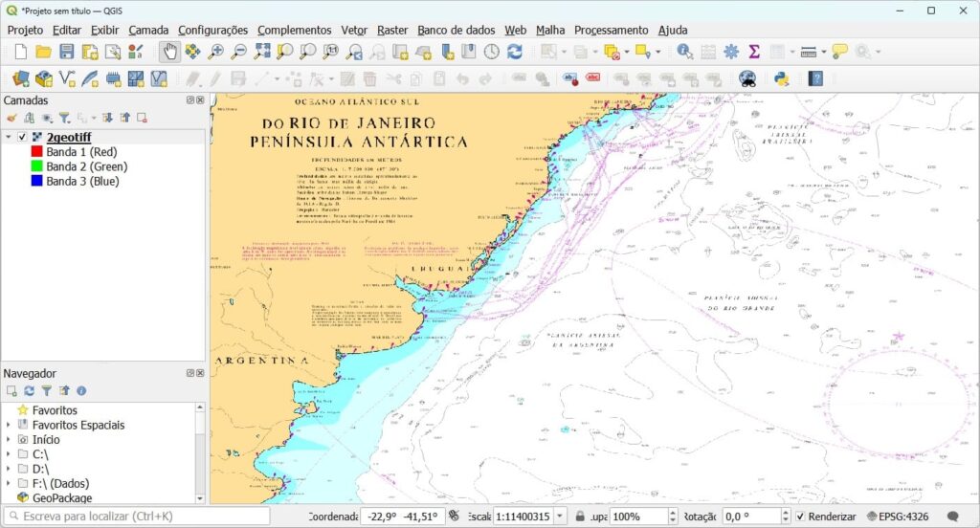Open the Banco de dados menu

click(x=457, y=30)
